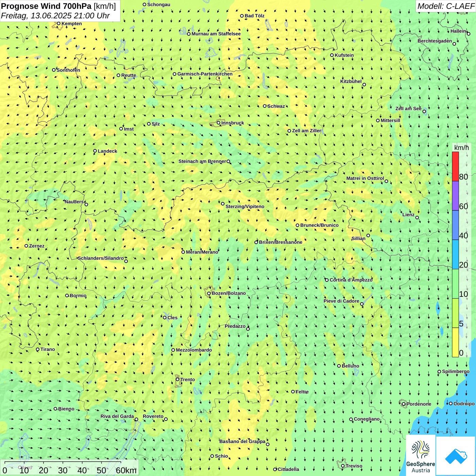
Task: Click the Modell: C-LAEF label
Action: [x=446, y=6]
